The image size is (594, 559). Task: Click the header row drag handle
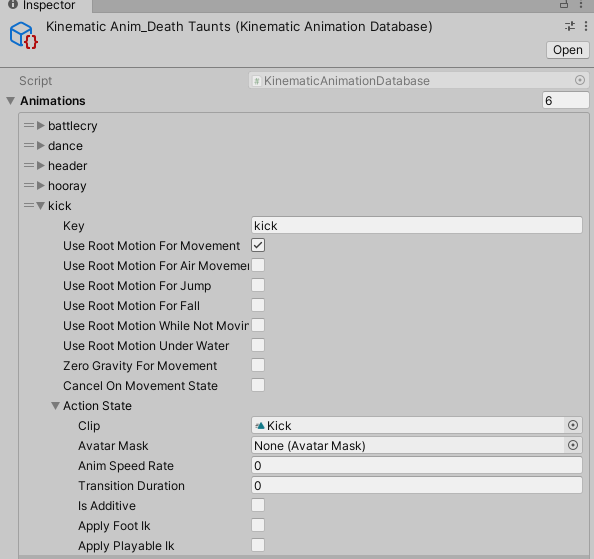tap(29, 166)
